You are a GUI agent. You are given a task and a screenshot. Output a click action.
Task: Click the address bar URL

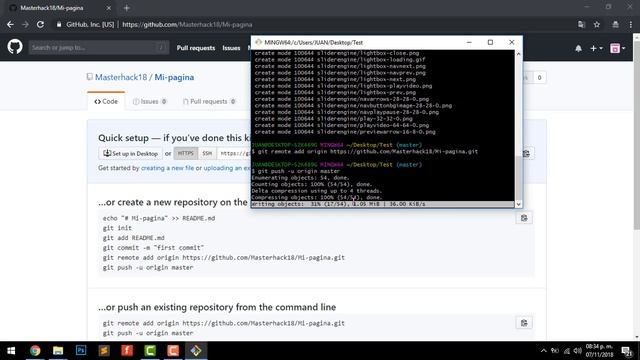tap(187, 24)
